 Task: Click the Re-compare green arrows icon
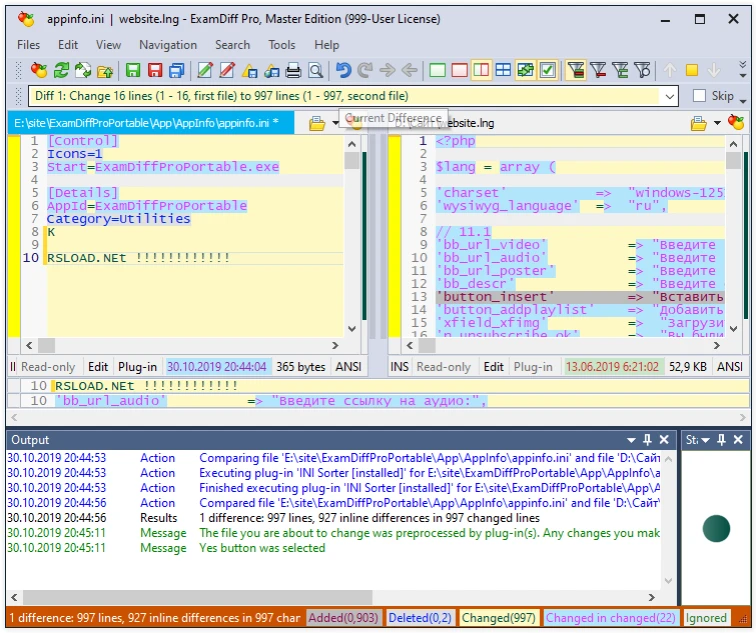[x=62, y=71]
